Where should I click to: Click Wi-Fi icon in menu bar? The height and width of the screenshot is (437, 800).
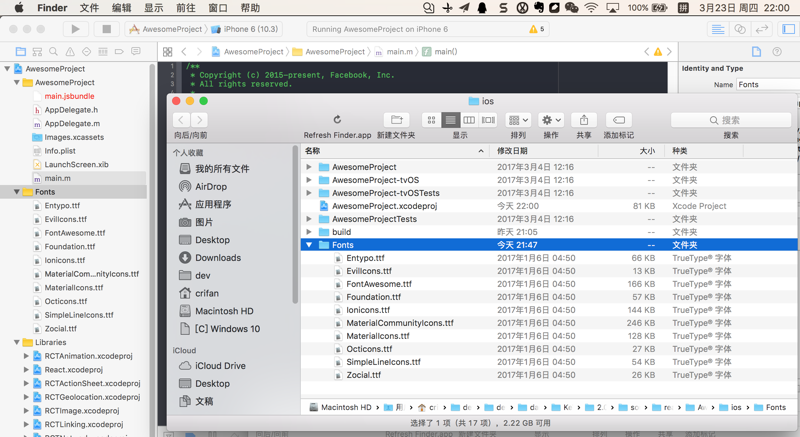(591, 8)
